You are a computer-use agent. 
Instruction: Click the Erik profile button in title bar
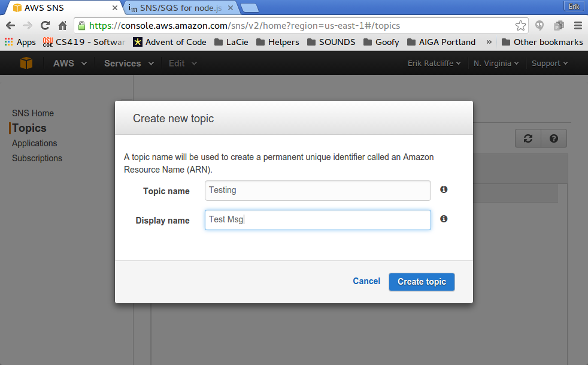point(574,7)
